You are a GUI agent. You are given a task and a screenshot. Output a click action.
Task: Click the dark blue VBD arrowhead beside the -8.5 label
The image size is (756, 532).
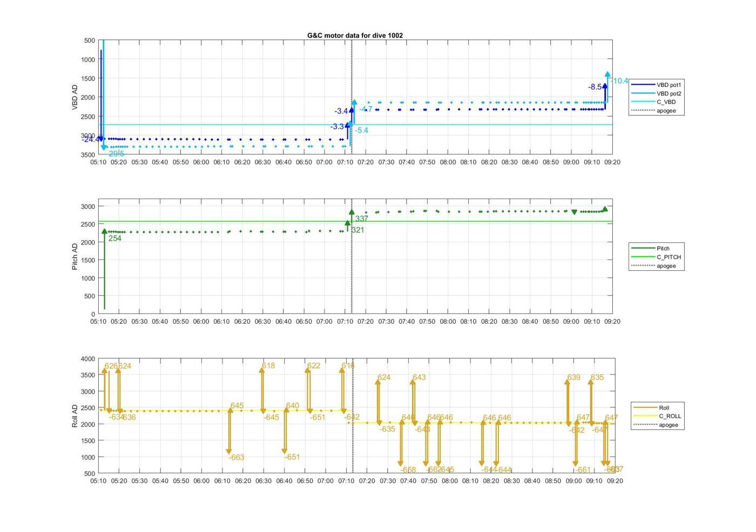tap(605, 86)
